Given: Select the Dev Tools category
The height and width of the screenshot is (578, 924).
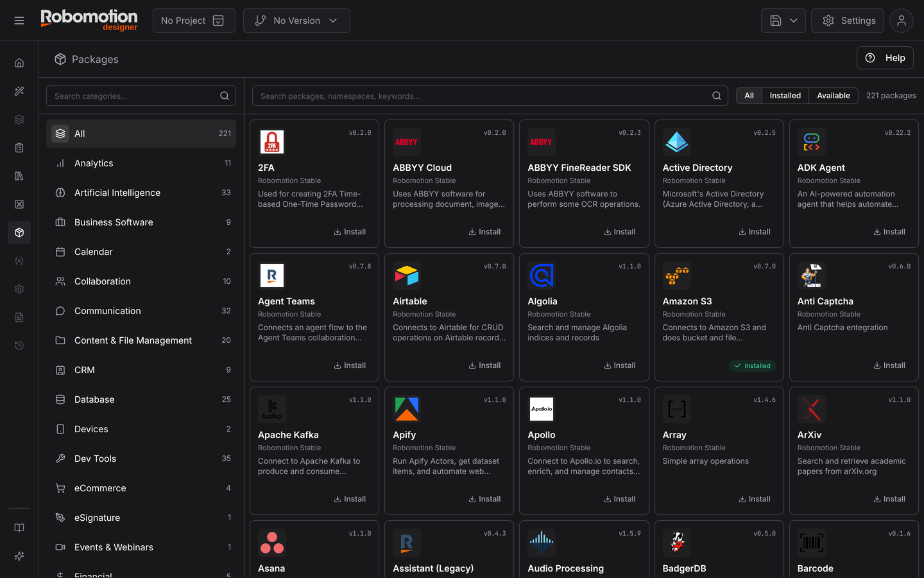Looking at the screenshot, I should (141, 459).
